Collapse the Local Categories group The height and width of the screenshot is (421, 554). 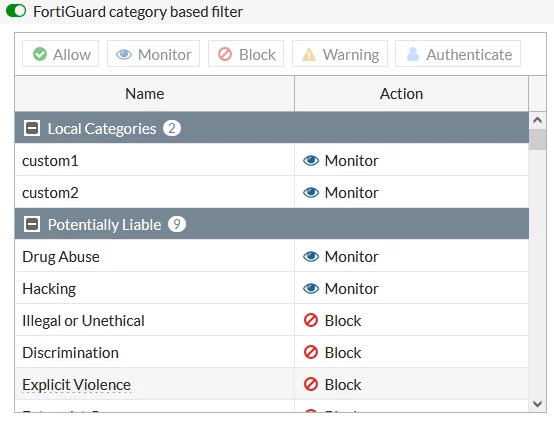click(32, 128)
